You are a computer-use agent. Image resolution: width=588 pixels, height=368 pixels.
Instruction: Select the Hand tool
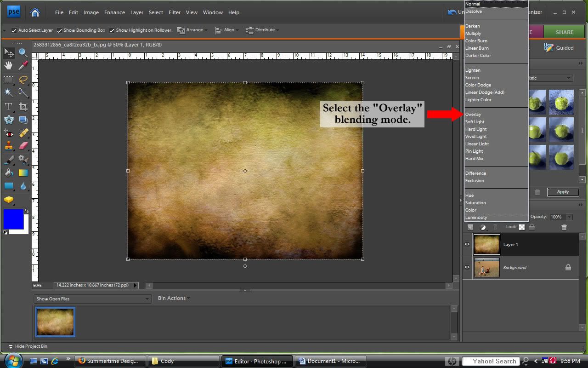(9, 66)
